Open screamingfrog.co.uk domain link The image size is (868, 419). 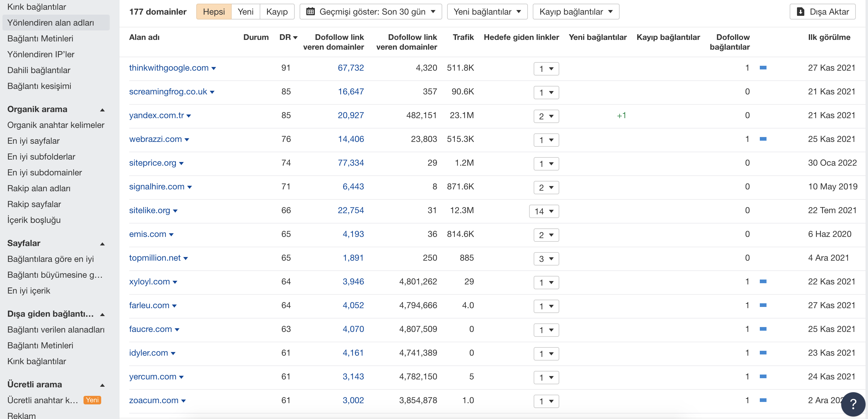coord(168,92)
